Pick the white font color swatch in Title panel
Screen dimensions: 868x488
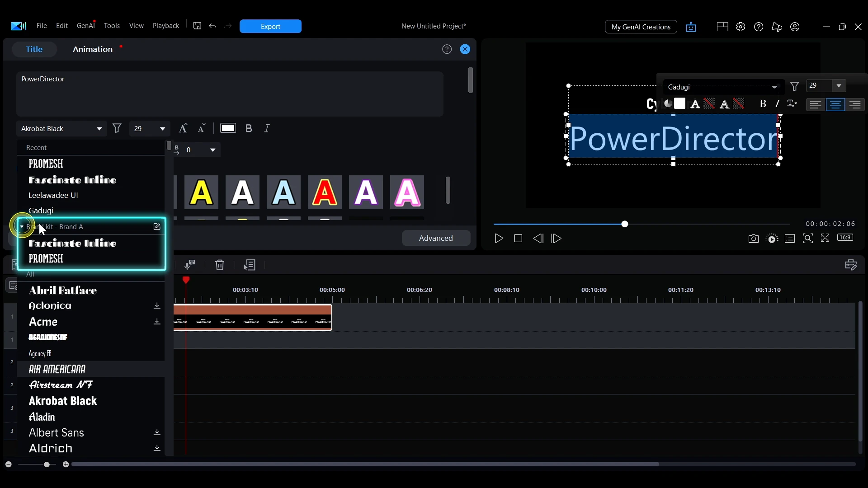[228, 128]
